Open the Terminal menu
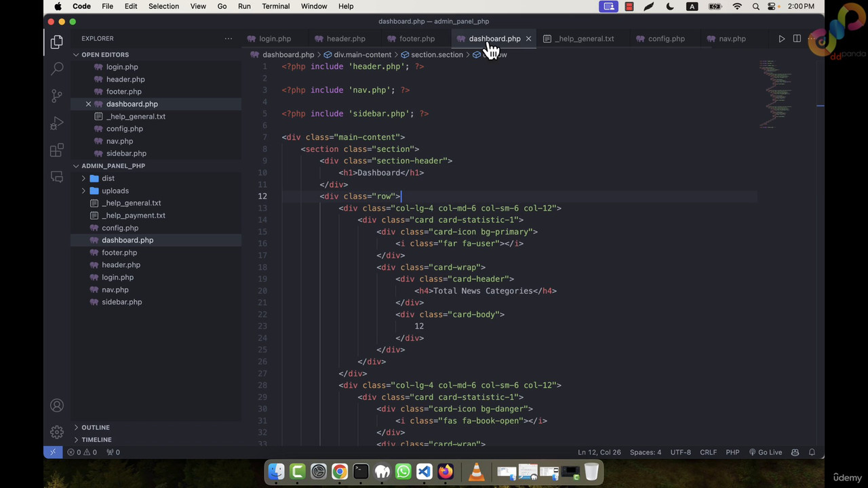868x488 pixels. pyautogui.click(x=275, y=6)
